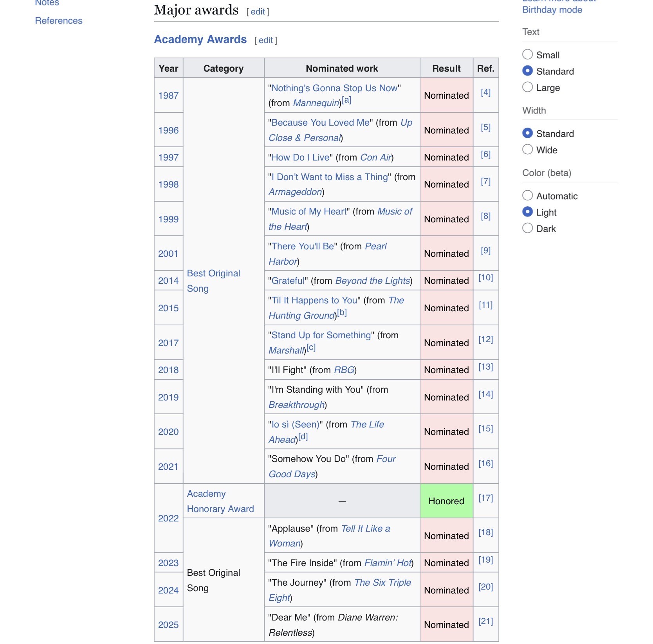Open reference [8]
This screenshot has width=653, height=644.
(x=485, y=216)
